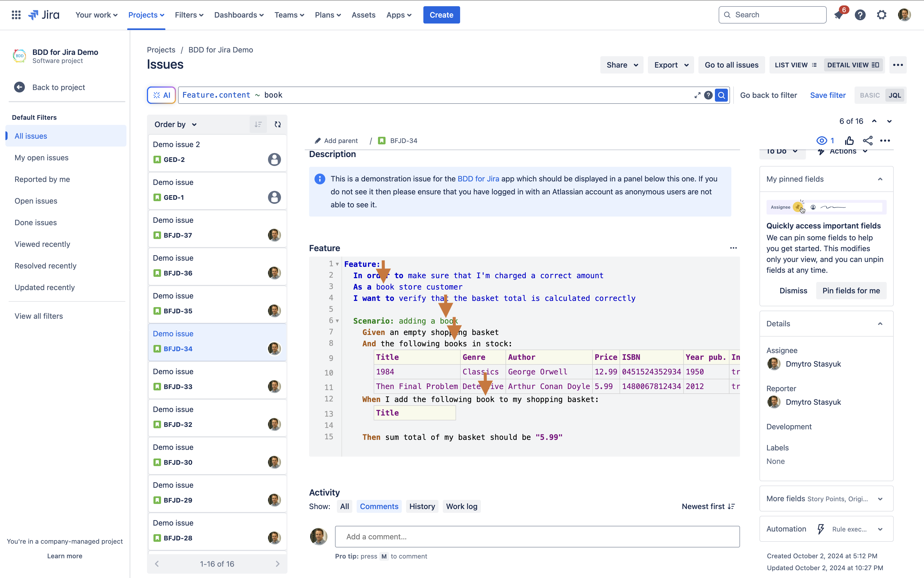The height and width of the screenshot is (578, 924).
Task: Open the Share dropdown
Action: point(621,65)
